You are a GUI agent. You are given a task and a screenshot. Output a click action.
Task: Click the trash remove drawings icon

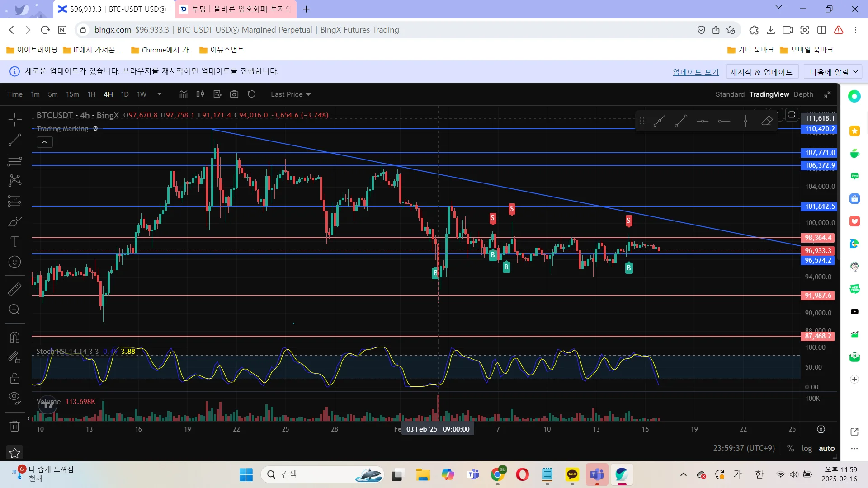tap(15, 426)
